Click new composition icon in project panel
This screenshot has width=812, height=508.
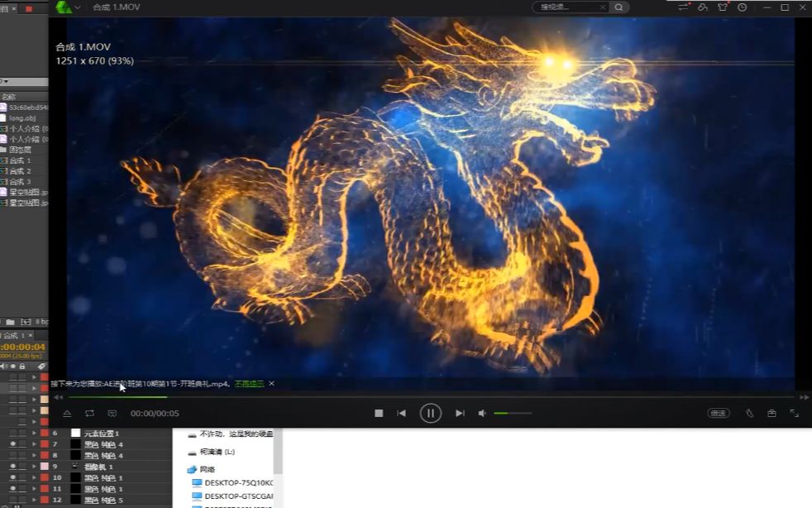tap(26, 322)
